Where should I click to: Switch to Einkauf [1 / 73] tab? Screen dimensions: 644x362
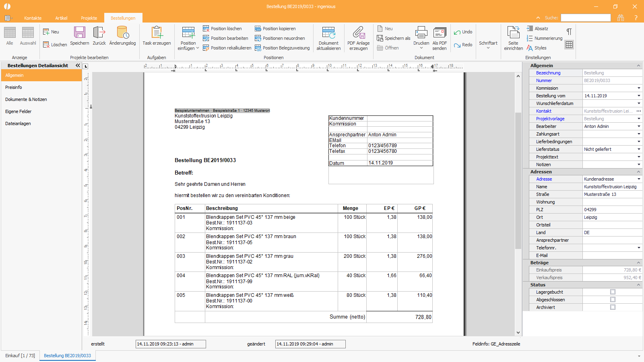tap(20, 356)
